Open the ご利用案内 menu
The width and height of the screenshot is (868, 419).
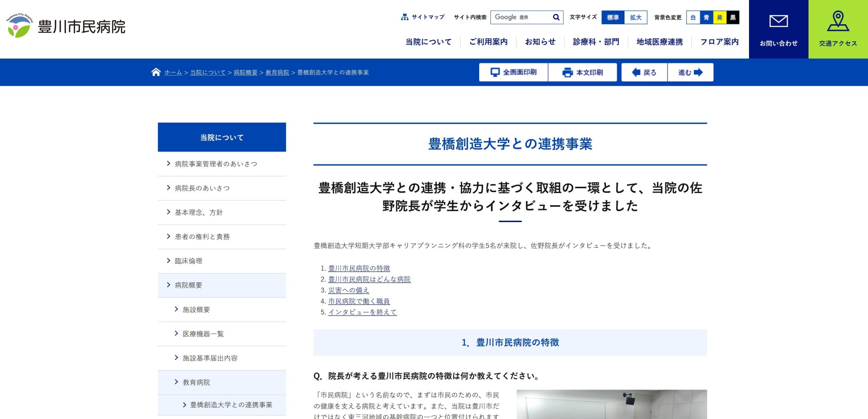(x=488, y=42)
